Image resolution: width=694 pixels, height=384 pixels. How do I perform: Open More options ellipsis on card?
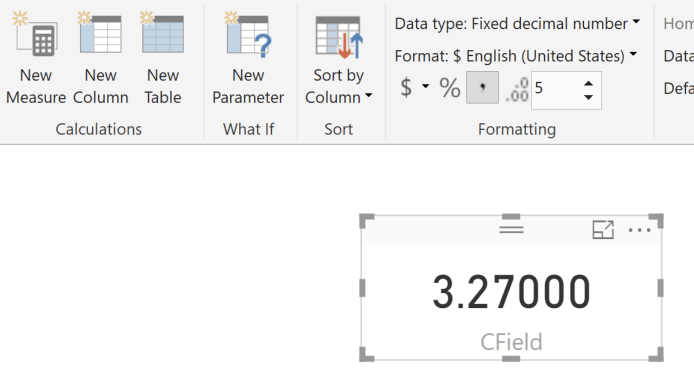click(640, 230)
